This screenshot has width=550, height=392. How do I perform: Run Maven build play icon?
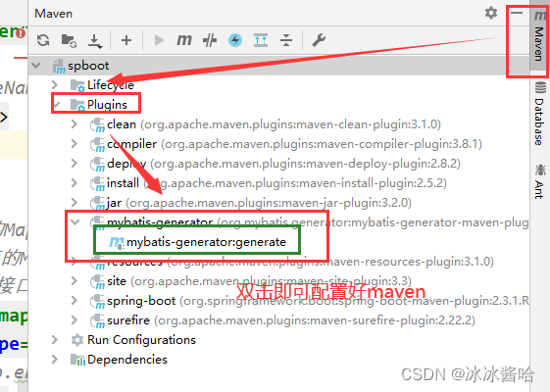point(159,40)
